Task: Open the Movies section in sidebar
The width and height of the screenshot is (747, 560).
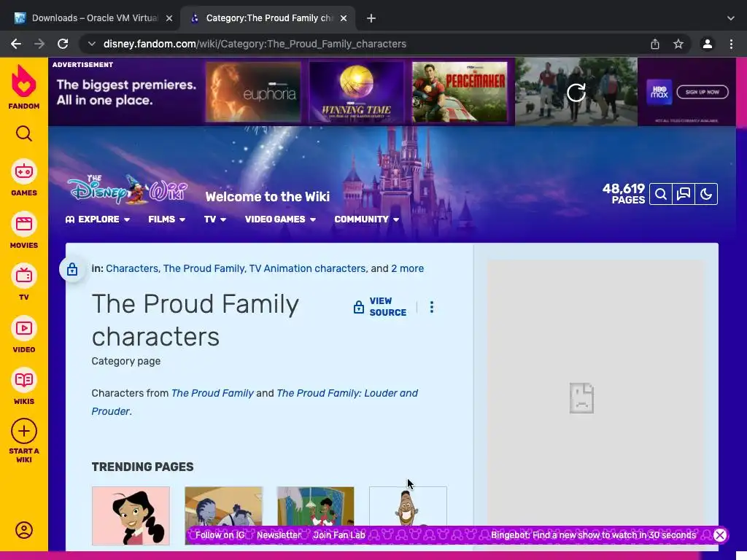Action: coord(24,230)
